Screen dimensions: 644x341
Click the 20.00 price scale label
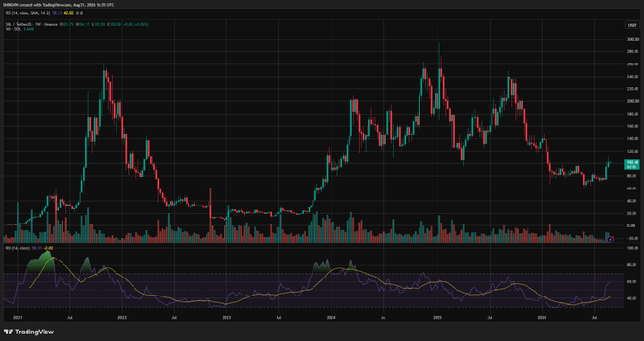coord(632,213)
